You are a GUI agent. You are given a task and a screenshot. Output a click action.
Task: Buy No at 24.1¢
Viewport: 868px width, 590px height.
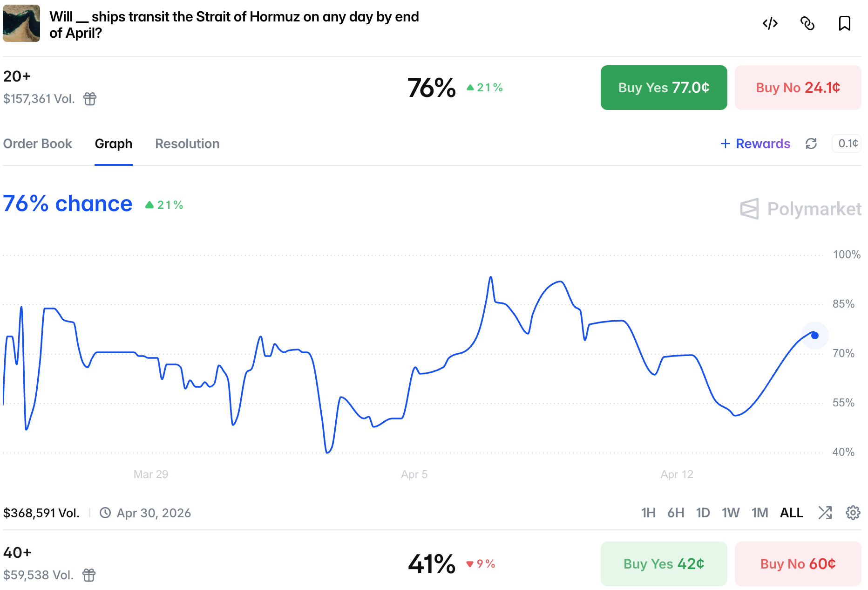coord(798,88)
